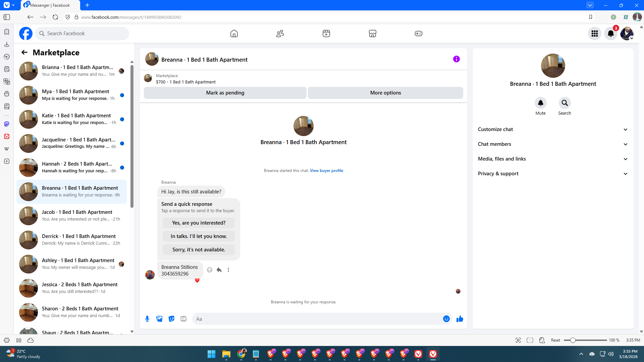Toggle the browser side panel
This screenshot has height=362, width=644.
[7, 17]
